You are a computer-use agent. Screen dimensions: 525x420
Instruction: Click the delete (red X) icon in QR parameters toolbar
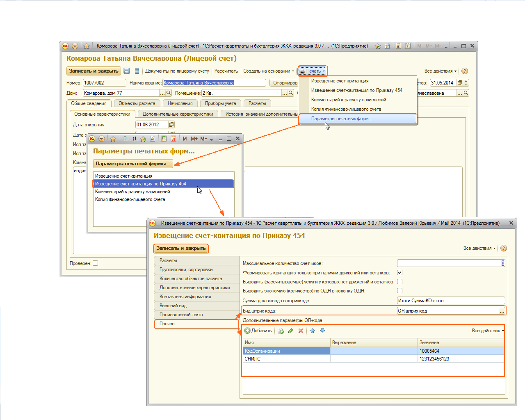301,331
